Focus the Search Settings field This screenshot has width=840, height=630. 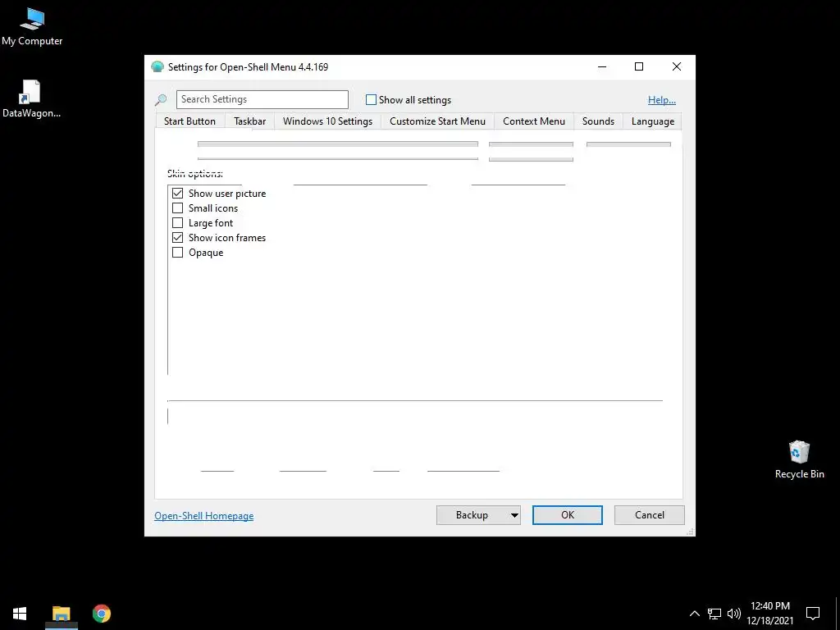(262, 99)
